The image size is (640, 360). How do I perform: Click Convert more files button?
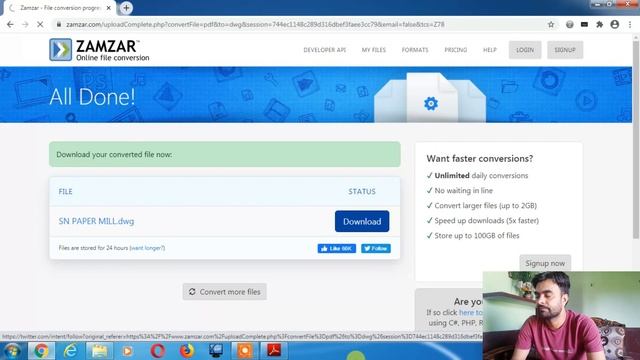click(x=224, y=292)
